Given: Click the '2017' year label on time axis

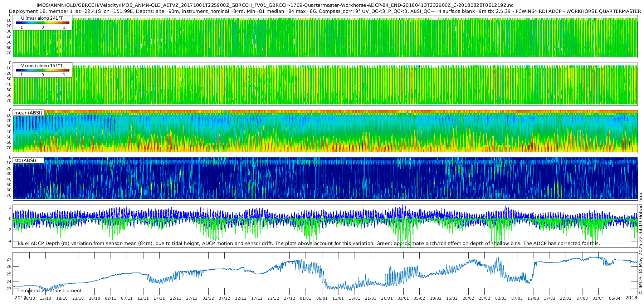Looking at the screenshot, I should 20,298.
